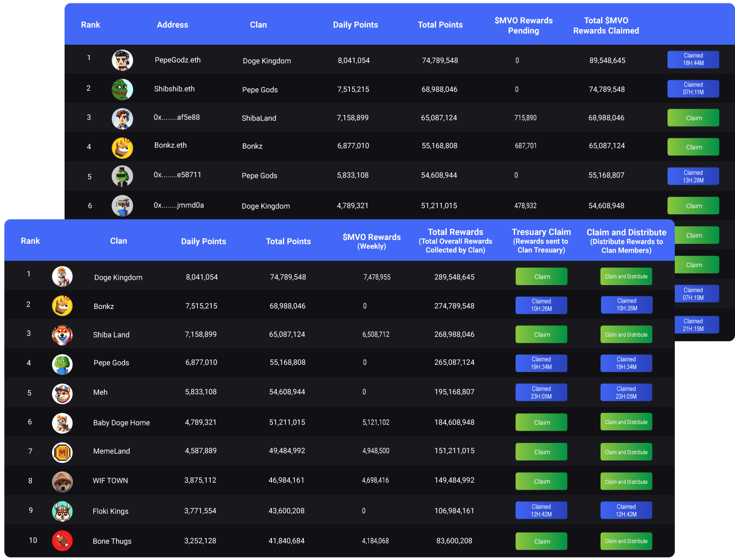Viewport: 735px width, 560px height.
Task: Click the Doge Kingdom clan logo
Action: point(62,277)
